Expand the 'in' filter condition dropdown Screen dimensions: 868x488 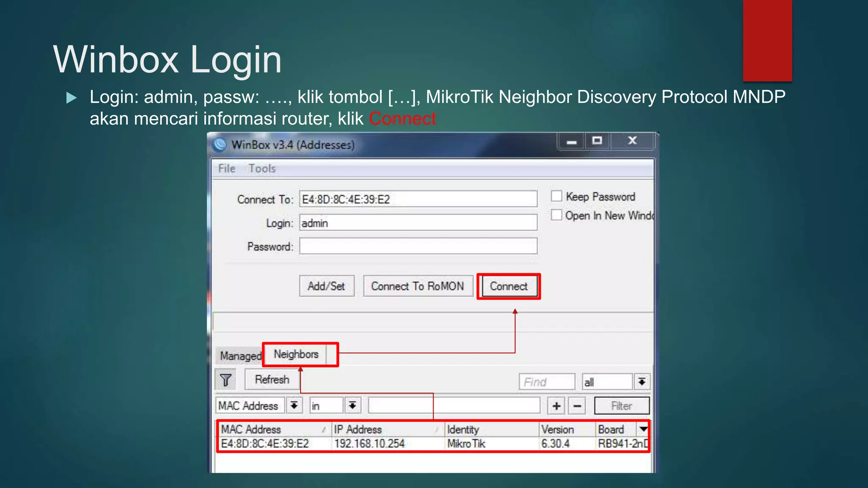click(352, 406)
